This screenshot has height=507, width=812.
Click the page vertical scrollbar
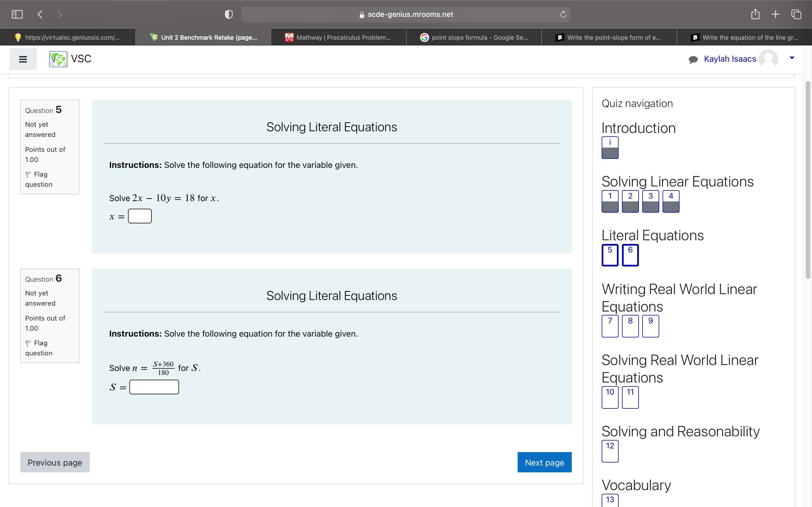coord(808,179)
